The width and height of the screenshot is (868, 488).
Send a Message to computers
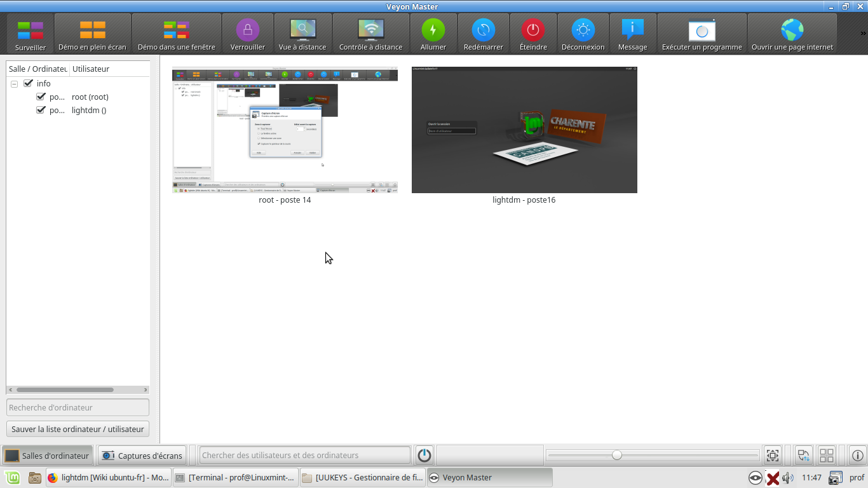pyautogui.click(x=632, y=33)
